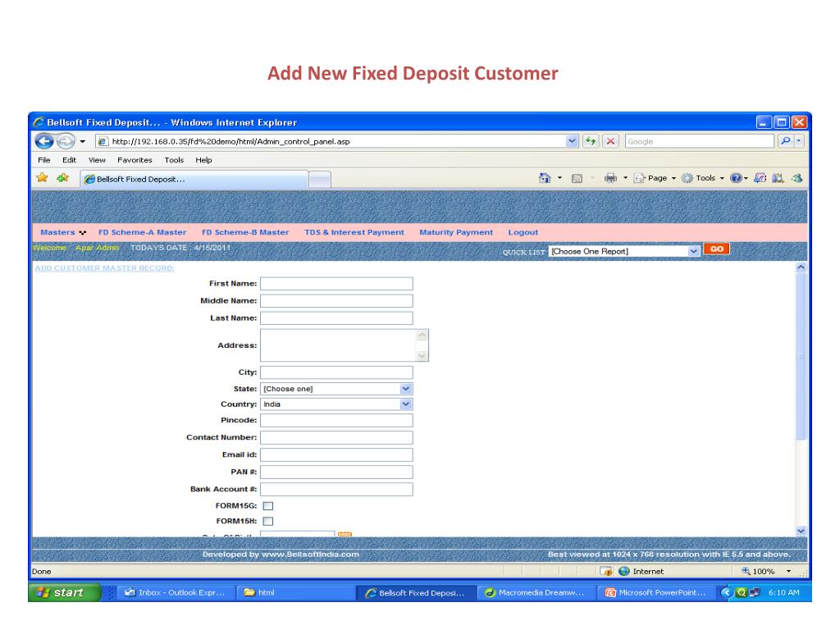
Task: Go to FD Scheme-B Master
Action: coord(245,232)
